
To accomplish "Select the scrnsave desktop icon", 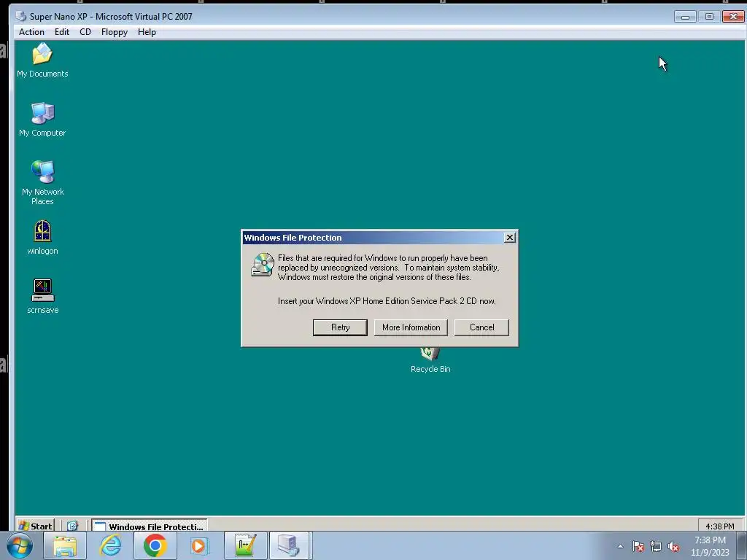I will pyautogui.click(x=42, y=296).
